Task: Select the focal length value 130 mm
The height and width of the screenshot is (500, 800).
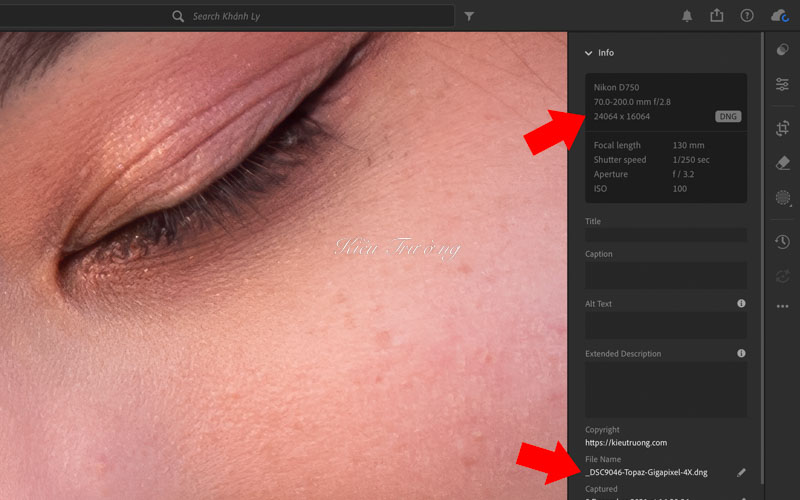Action: (688, 145)
